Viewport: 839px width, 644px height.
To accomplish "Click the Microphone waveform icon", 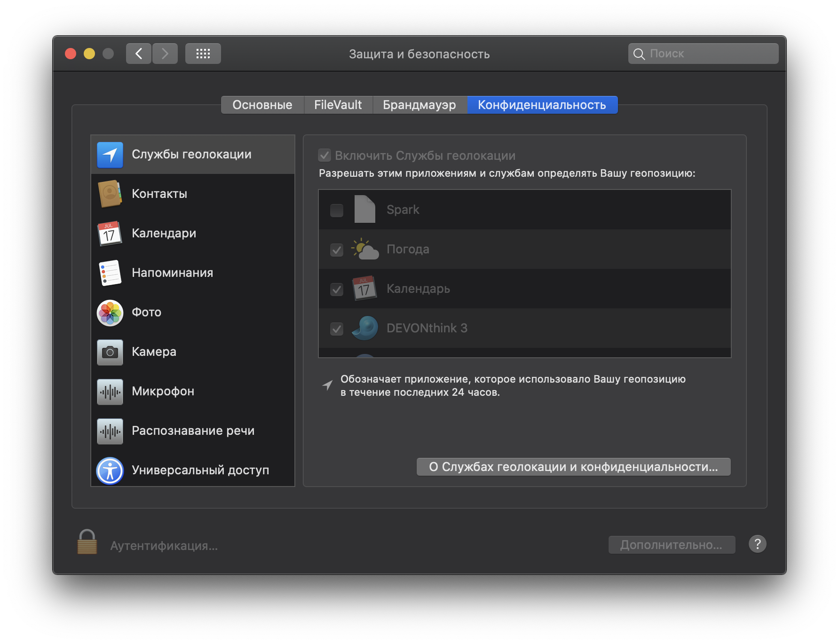I will tap(110, 392).
